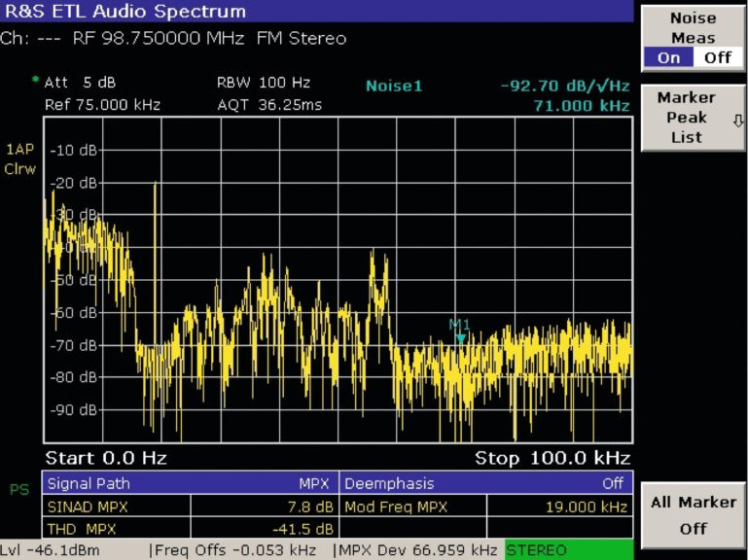Click the green asterisk beside Att 5 dB
The image size is (748, 560).
[x=36, y=79]
